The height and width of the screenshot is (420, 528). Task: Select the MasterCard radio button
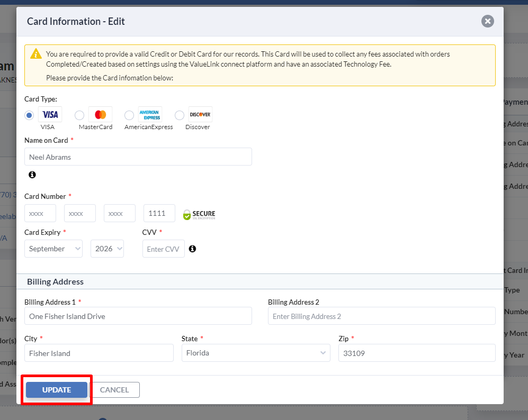[x=79, y=115]
